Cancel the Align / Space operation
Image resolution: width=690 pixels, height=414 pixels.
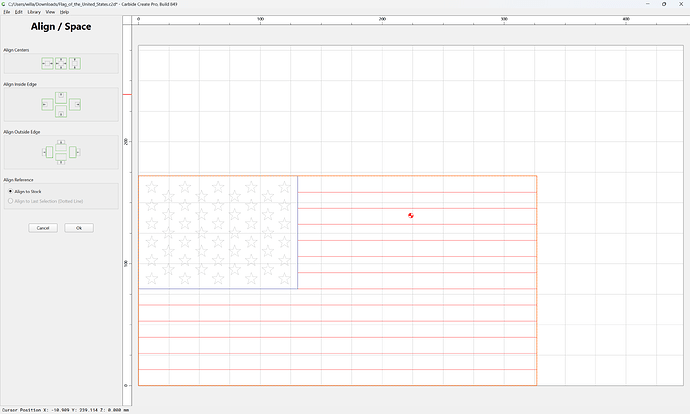tap(43, 228)
